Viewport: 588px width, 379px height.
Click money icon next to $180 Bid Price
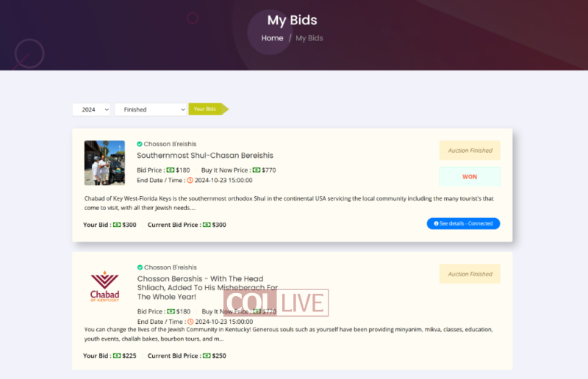(x=171, y=170)
